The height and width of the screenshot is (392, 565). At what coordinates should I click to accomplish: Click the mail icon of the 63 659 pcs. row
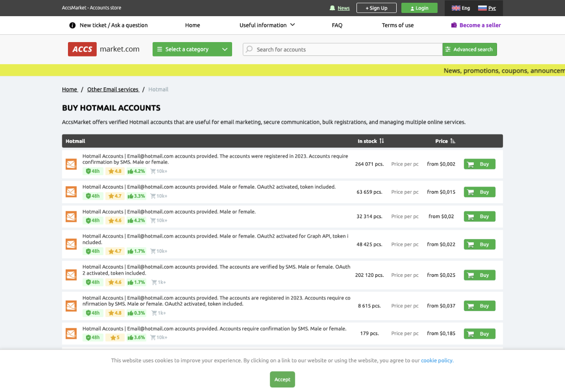(x=71, y=192)
